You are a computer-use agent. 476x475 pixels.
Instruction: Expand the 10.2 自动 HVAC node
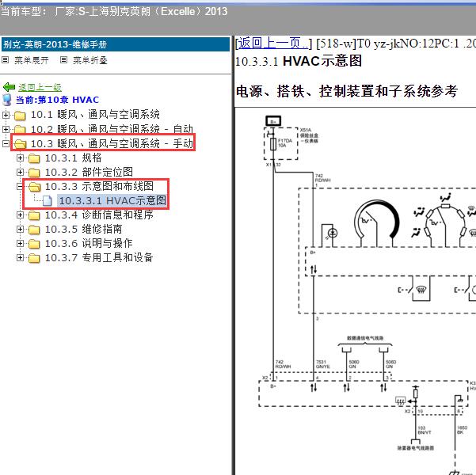[6, 129]
